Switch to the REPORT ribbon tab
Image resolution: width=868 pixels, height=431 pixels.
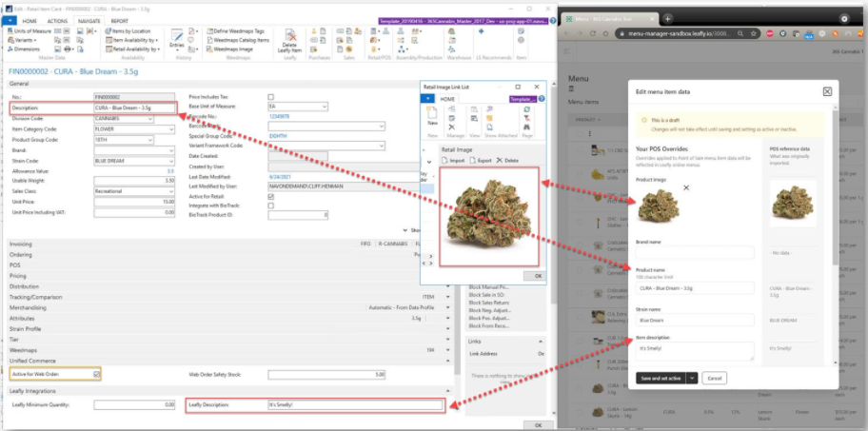point(120,21)
